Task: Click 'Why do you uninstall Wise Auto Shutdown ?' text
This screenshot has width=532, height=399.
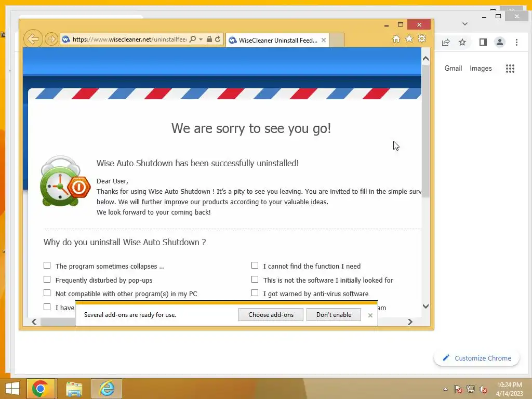Action: click(125, 242)
